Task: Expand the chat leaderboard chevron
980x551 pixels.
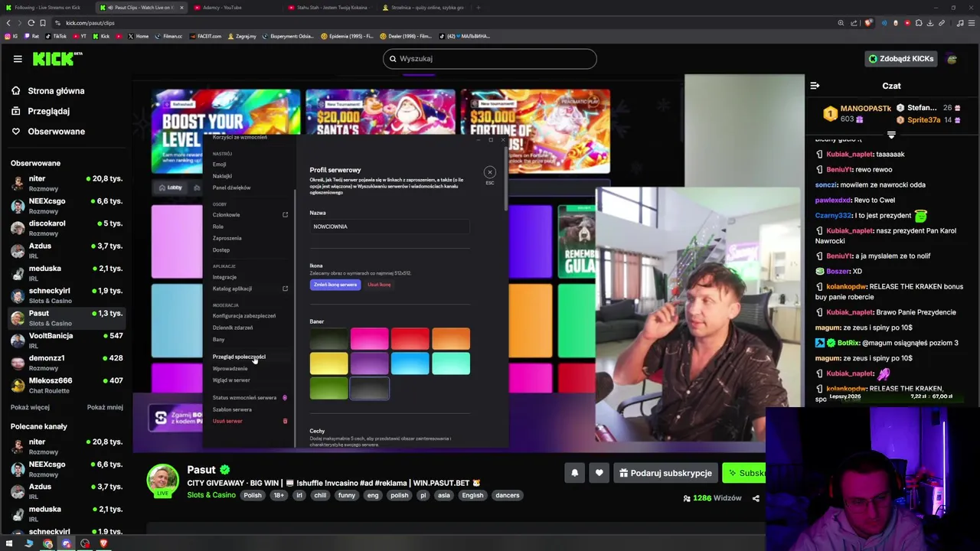Action: click(x=891, y=135)
